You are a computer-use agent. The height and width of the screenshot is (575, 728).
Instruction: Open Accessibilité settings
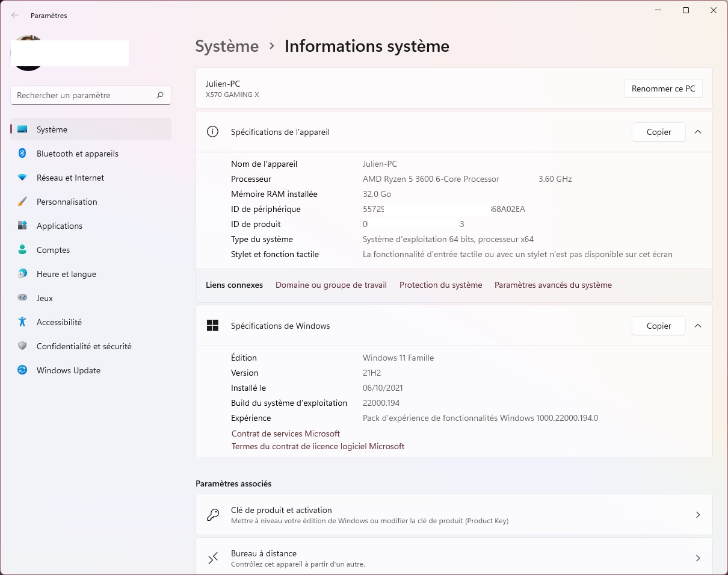tap(91, 322)
